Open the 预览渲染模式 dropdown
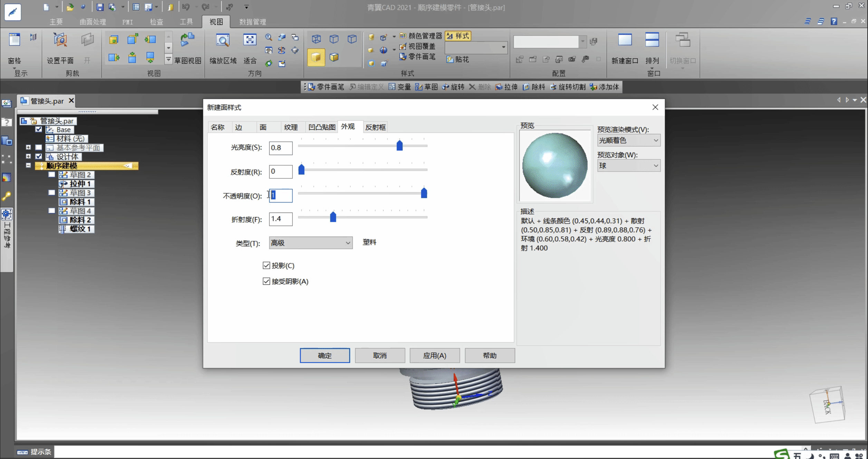868x459 pixels. pyautogui.click(x=628, y=140)
